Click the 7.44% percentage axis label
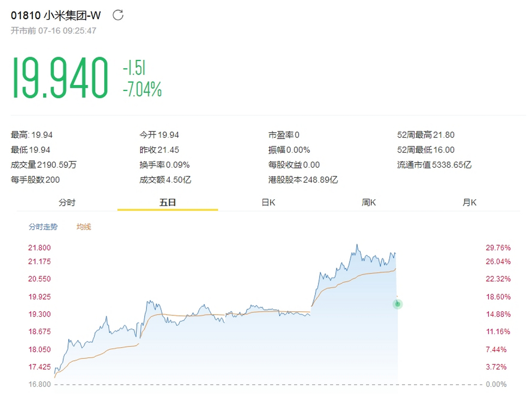The width and height of the screenshot is (532, 394). click(x=496, y=349)
